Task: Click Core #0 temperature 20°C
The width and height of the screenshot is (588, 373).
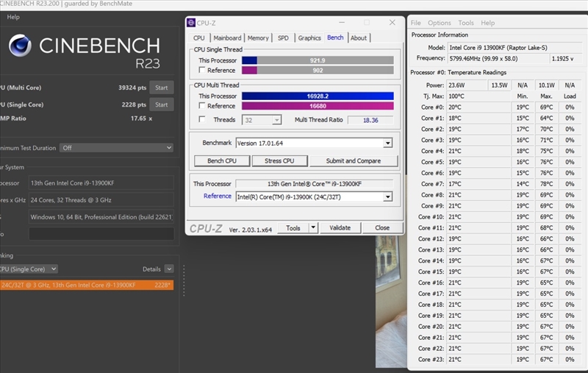Action: (x=478, y=107)
